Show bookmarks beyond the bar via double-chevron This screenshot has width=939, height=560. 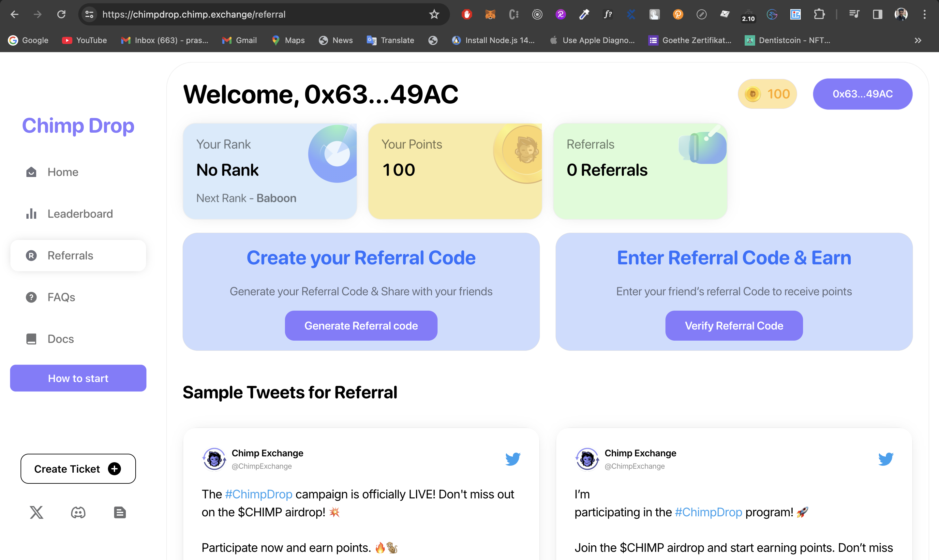(918, 40)
